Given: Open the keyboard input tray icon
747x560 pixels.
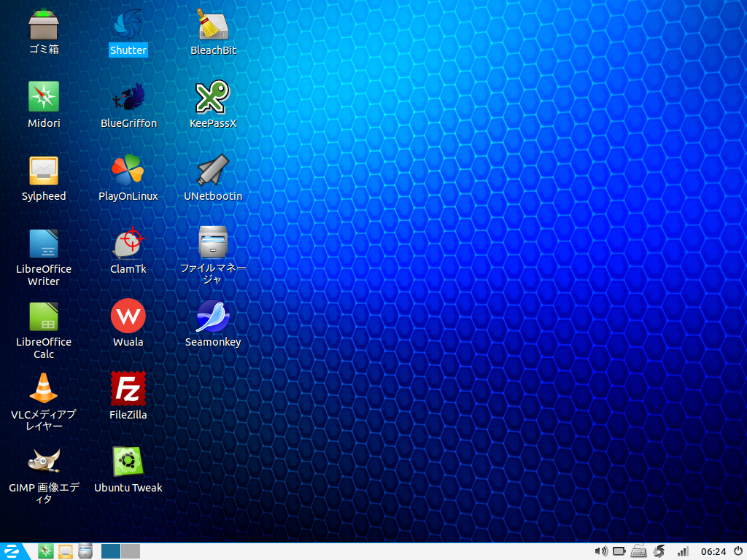Looking at the screenshot, I should point(638,551).
